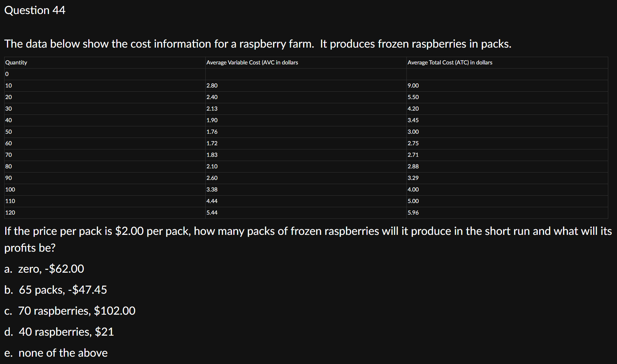
Task: Click ATC value 4.00 for quantity 100
Action: (413, 189)
